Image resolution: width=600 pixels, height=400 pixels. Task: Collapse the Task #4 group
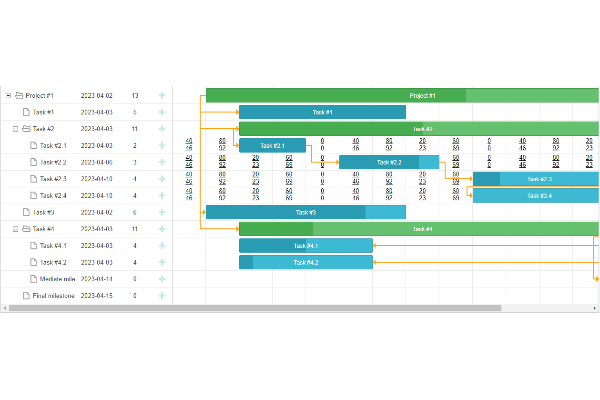click(x=16, y=229)
